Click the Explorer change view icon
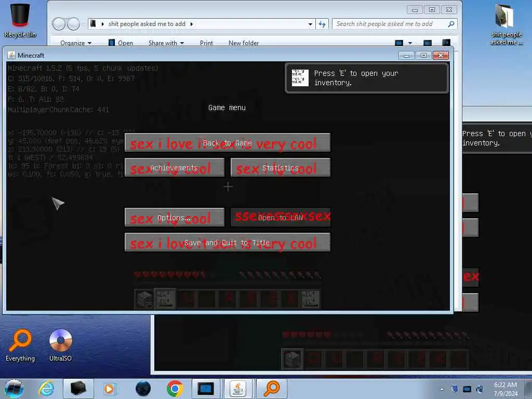Image resolution: width=532 pixels, height=399 pixels. 399,43
